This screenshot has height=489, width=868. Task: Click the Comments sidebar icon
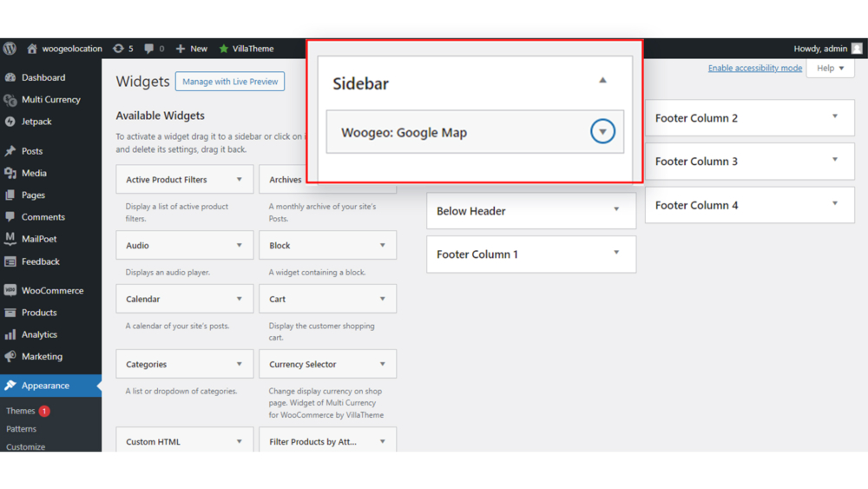coord(10,217)
